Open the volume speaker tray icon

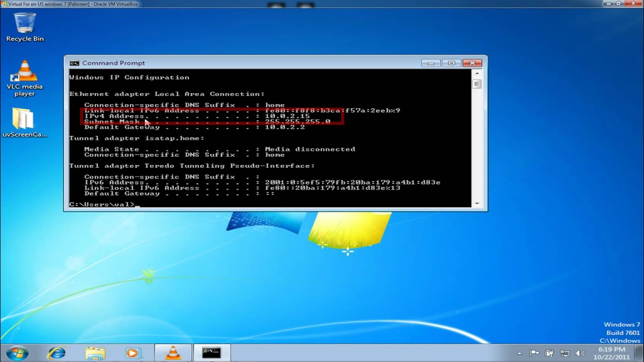click(x=580, y=353)
